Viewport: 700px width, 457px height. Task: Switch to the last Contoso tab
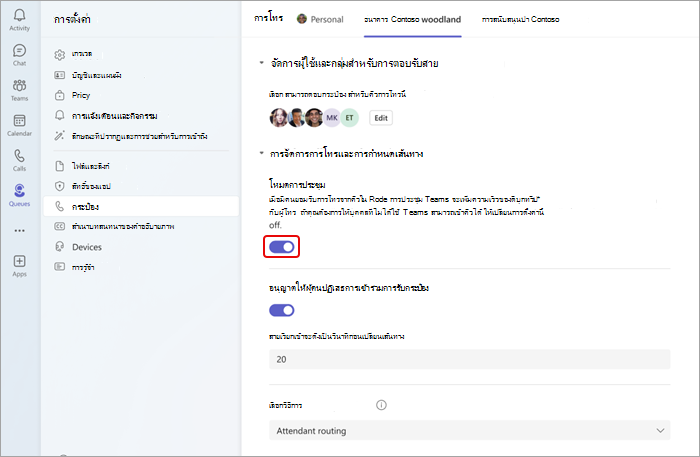point(521,19)
